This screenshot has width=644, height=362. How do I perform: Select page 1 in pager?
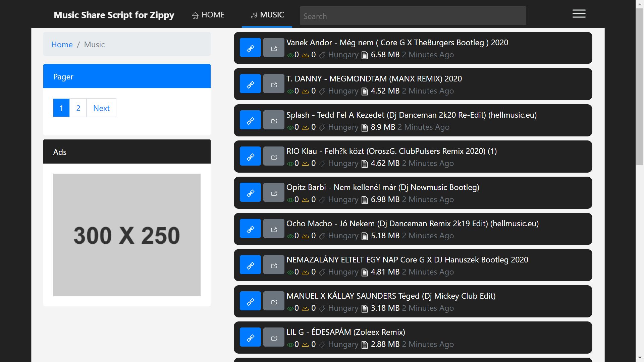(61, 108)
